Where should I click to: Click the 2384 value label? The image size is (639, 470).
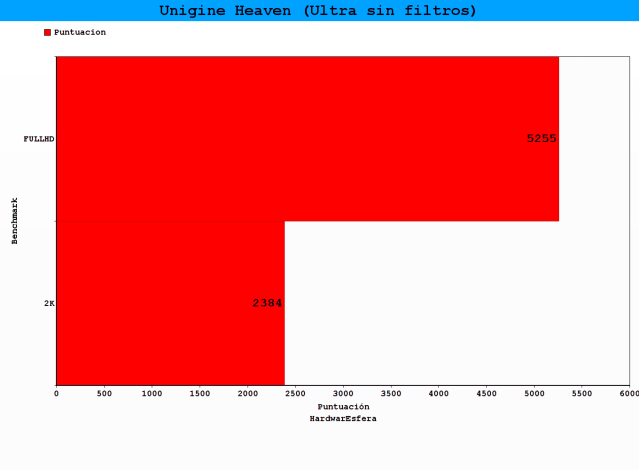point(267,303)
